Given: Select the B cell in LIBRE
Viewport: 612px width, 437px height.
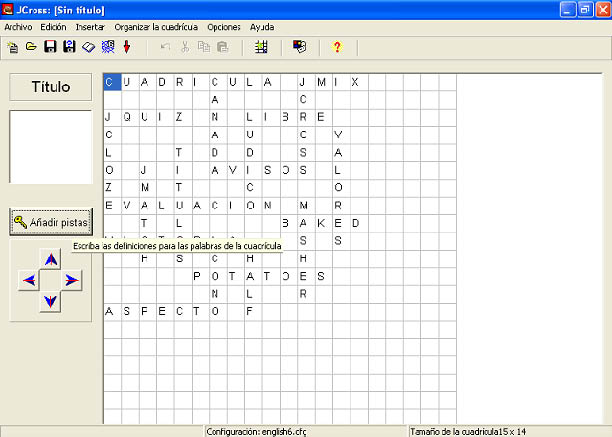Looking at the screenshot, I should (288, 117).
